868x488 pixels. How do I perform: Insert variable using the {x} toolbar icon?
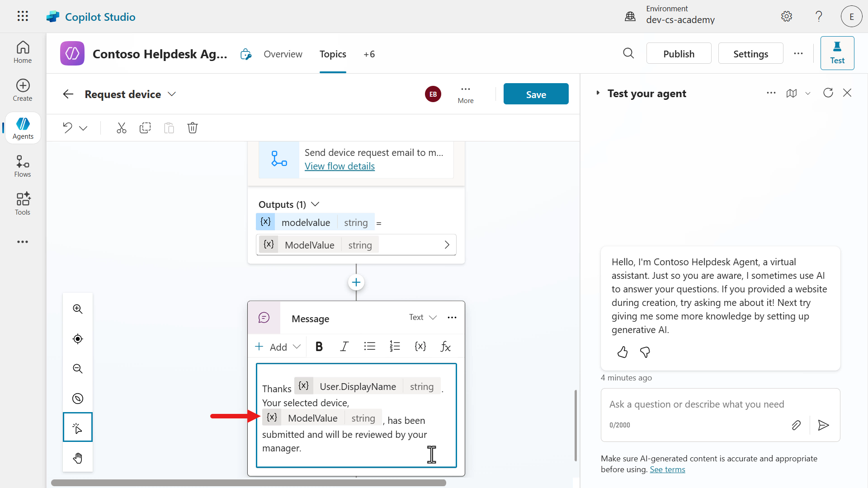[420, 347]
